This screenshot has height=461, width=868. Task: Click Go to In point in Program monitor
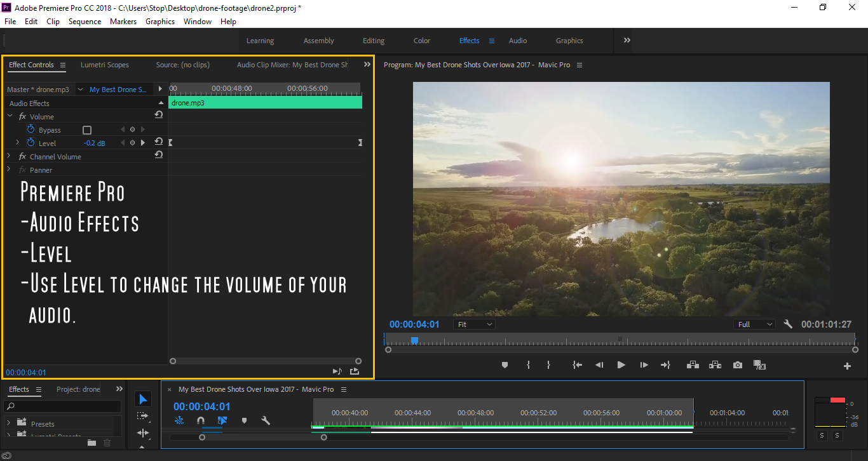(577, 364)
